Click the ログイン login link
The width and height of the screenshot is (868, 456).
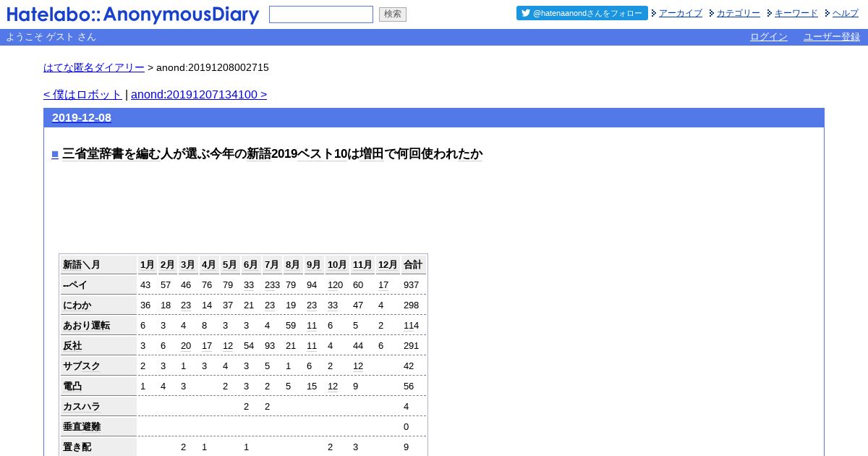(x=769, y=37)
